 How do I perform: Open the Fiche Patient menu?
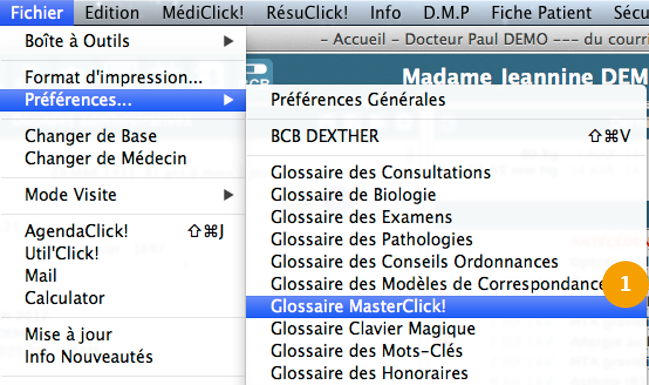coord(541,12)
